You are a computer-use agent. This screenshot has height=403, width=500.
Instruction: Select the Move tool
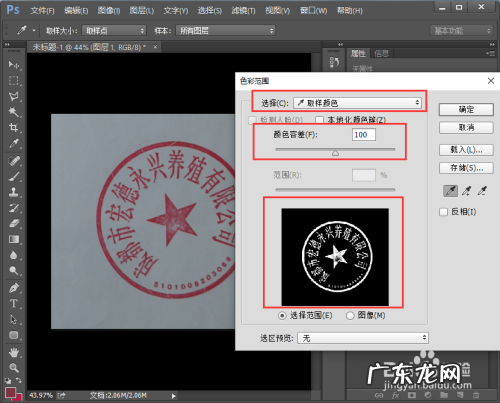[14, 64]
